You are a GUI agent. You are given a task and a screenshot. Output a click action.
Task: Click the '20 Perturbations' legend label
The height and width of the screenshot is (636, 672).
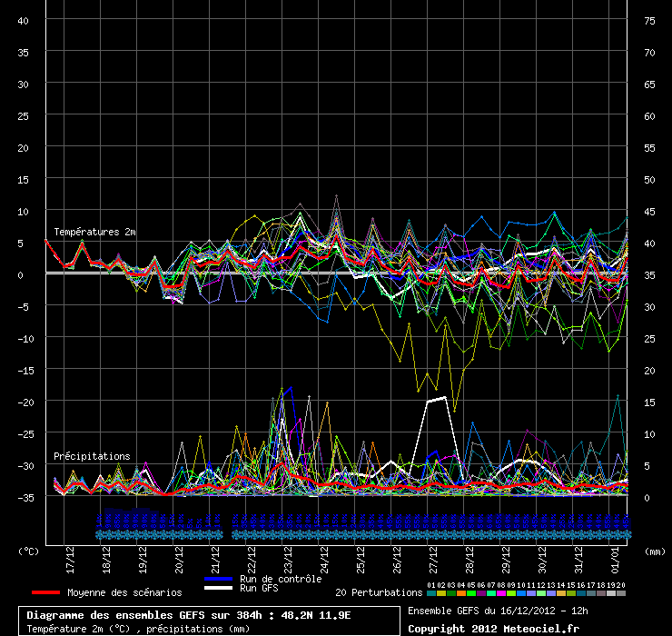click(379, 592)
